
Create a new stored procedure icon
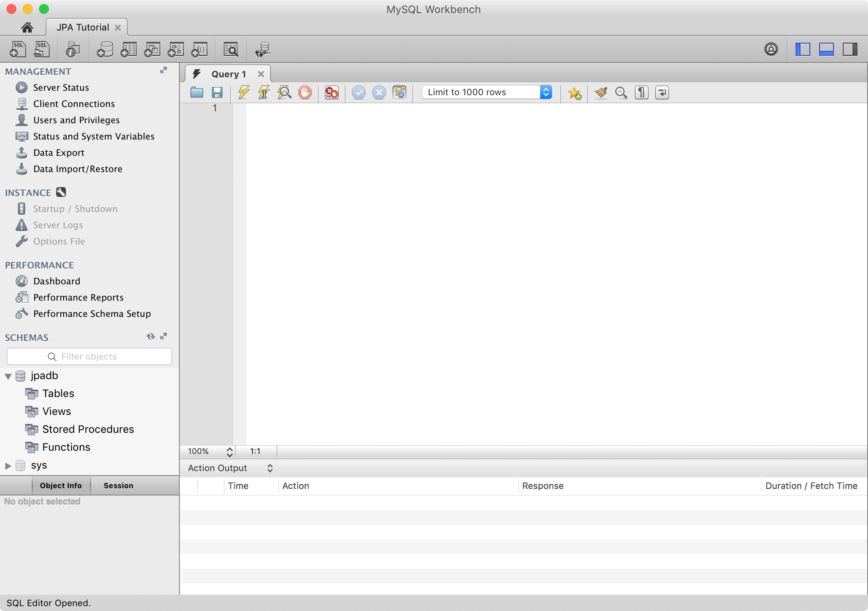pos(176,49)
